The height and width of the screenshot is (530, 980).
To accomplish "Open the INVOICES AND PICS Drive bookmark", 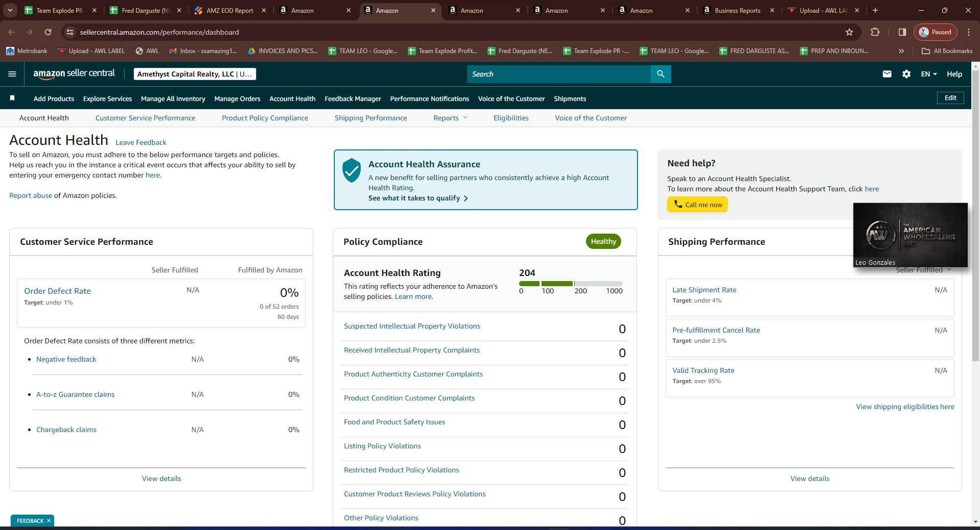I will tap(283, 51).
